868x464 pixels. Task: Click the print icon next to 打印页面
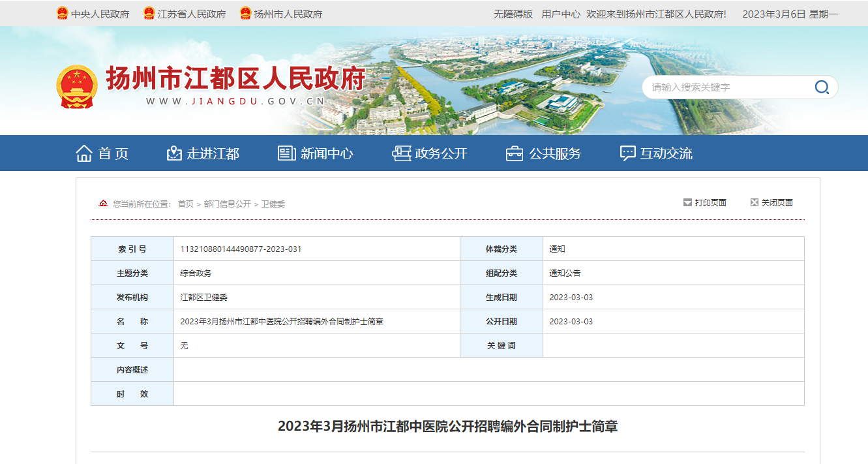coord(687,203)
